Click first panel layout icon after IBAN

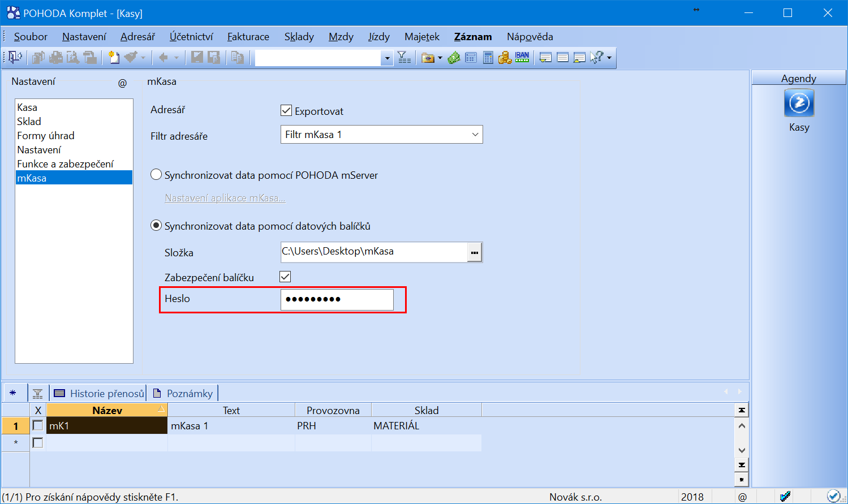tap(545, 58)
